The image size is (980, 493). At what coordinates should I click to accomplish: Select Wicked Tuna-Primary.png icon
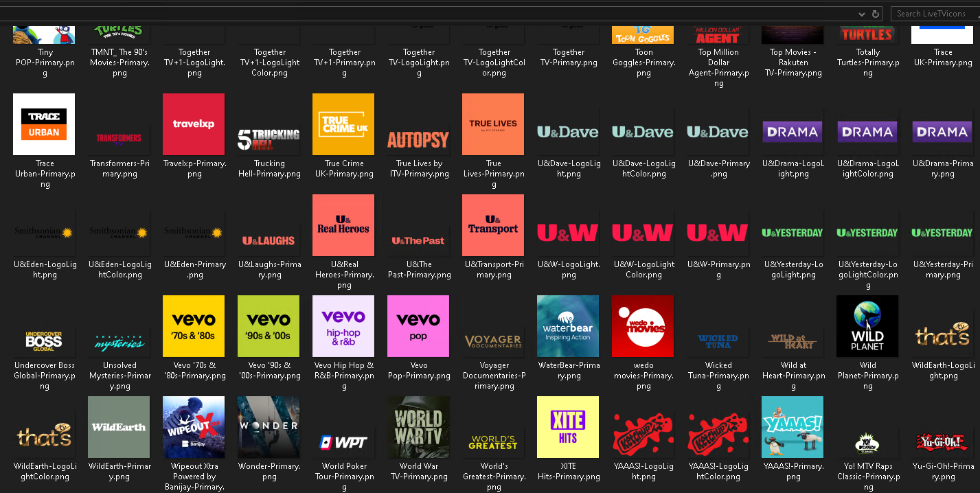[718, 340]
